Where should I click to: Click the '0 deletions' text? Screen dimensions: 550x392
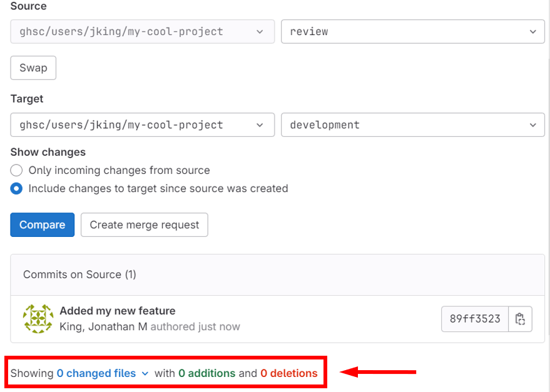pos(289,373)
